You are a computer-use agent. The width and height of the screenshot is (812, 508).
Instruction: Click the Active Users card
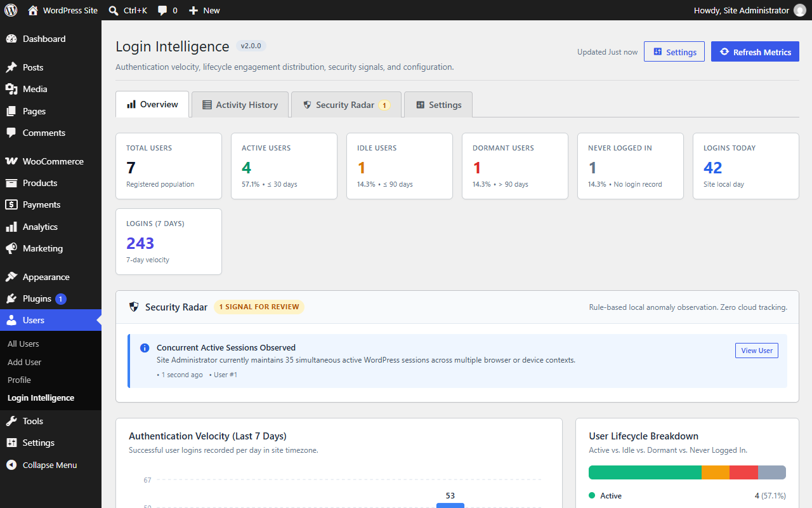click(284, 166)
